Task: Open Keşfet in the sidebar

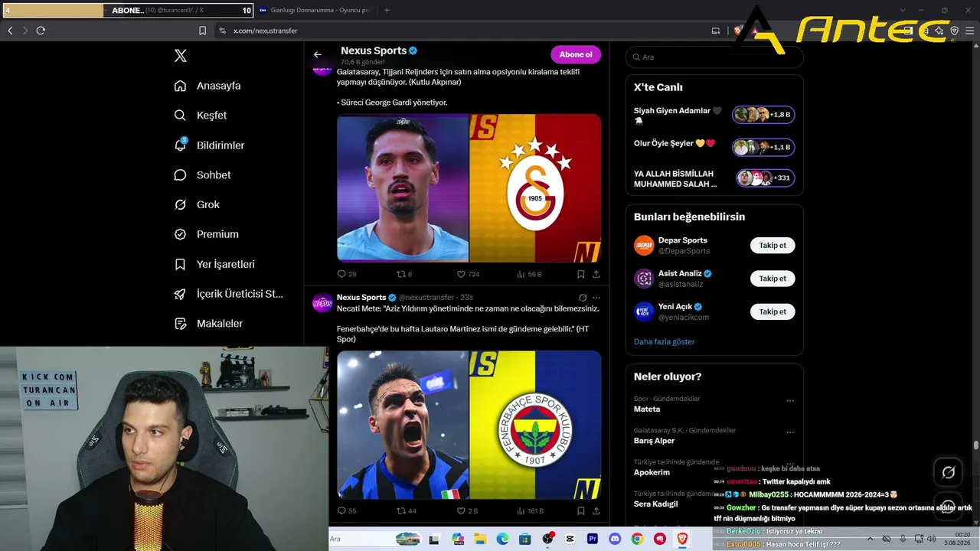Action: point(201,116)
